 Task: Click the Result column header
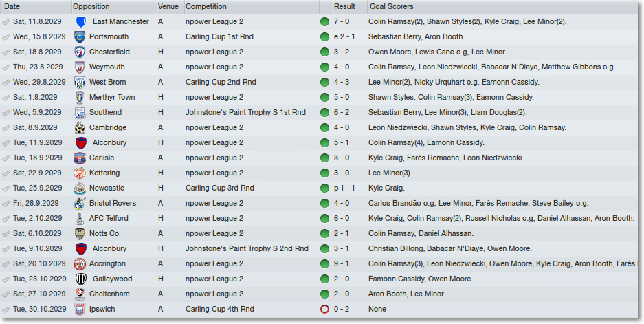point(344,7)
